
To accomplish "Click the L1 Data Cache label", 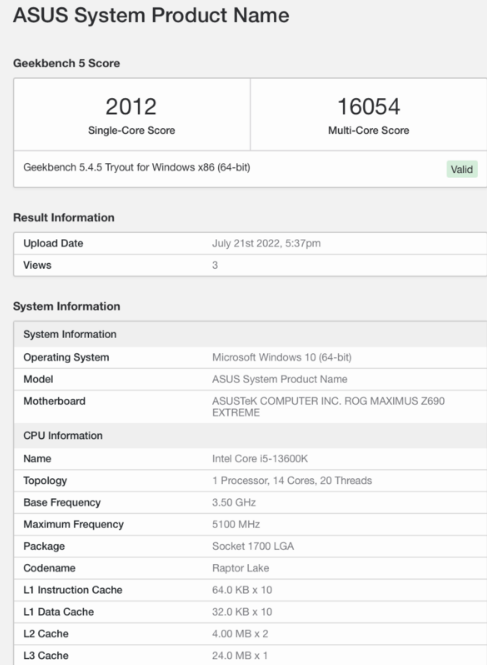I will point(59,612).
